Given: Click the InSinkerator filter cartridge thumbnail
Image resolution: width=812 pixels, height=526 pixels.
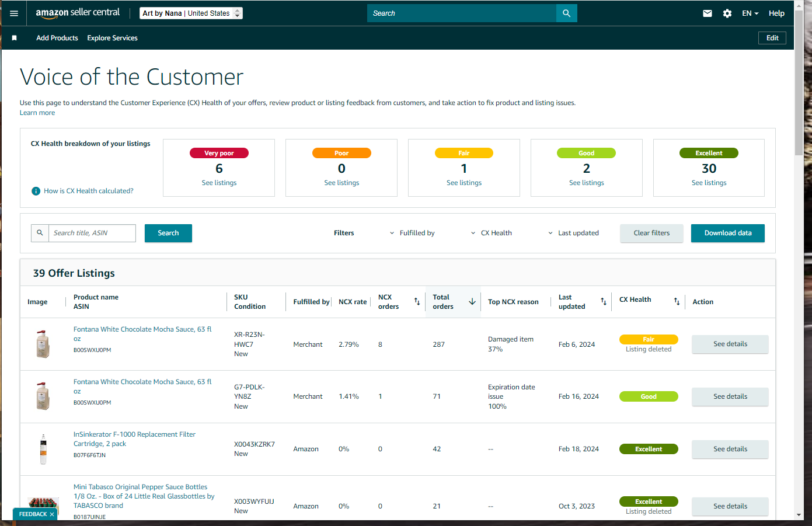Looking at the screenshot, I should (43, 450).
